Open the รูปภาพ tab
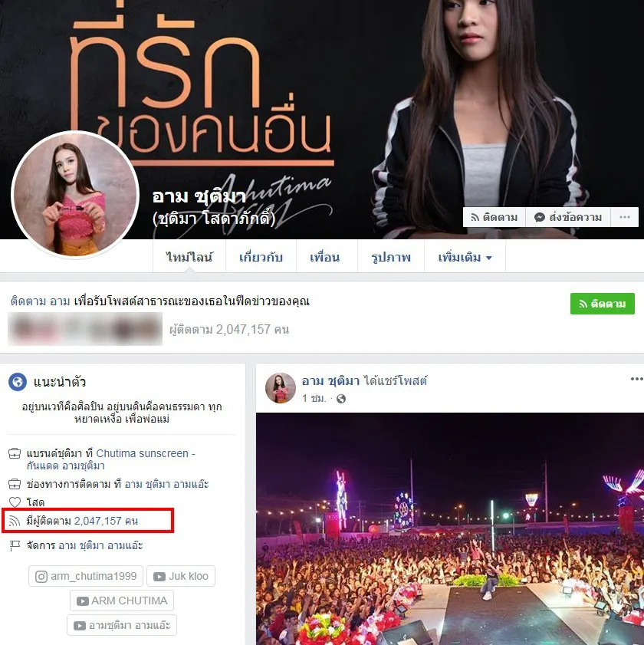The height and width of the screenshot is (645, 644). (391, 258)
